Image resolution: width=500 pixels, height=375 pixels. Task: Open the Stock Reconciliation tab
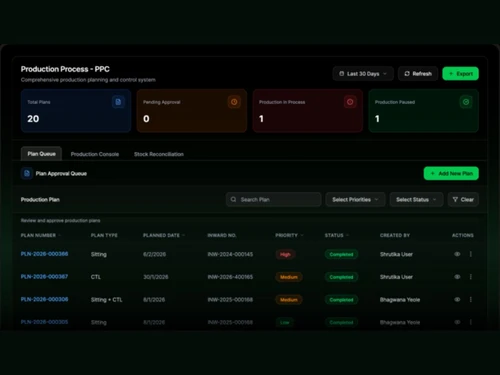[x=159, y=154]
